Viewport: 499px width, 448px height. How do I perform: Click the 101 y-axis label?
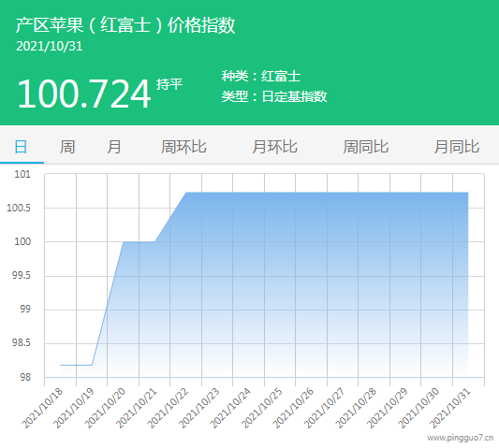click(22, 174)
